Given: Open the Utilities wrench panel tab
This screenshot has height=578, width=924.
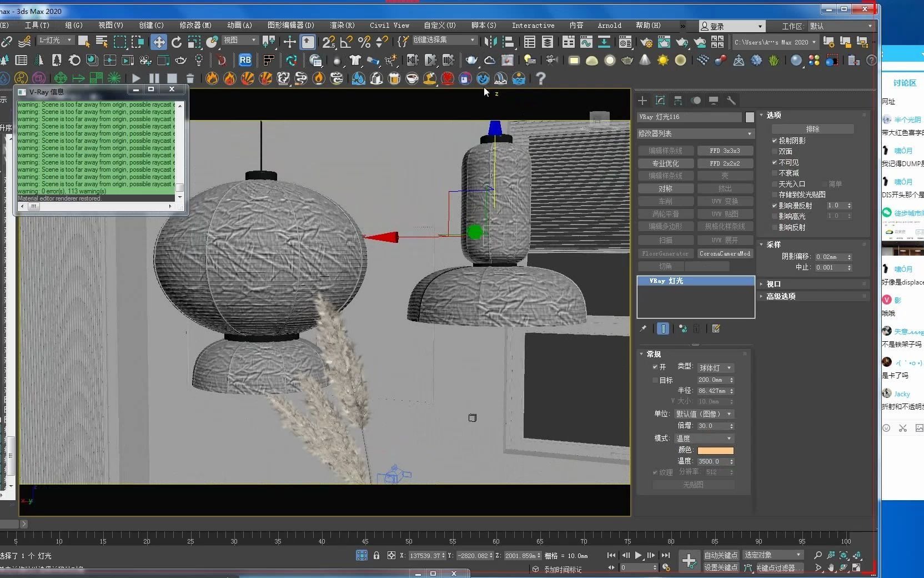Looking at the screenshot, I should click(731, 101).
